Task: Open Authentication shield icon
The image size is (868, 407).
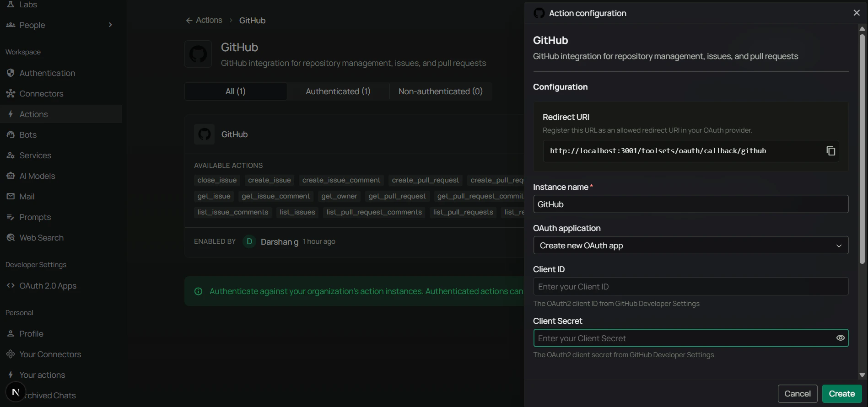Action: (11, 73)
